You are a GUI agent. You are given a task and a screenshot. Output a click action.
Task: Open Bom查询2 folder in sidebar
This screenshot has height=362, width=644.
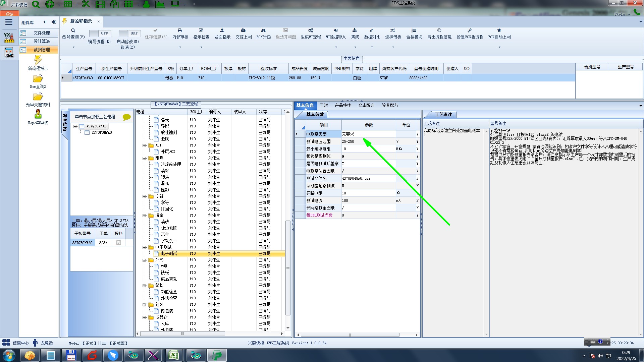38,79
